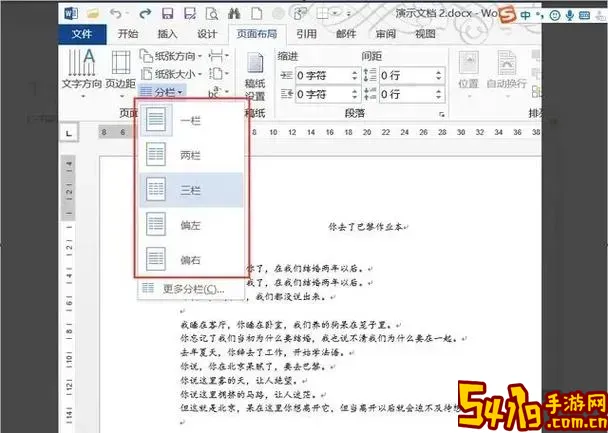Click the Sogou smiley emoji icon
Viewport: 608px width, 433px height.
555,15
